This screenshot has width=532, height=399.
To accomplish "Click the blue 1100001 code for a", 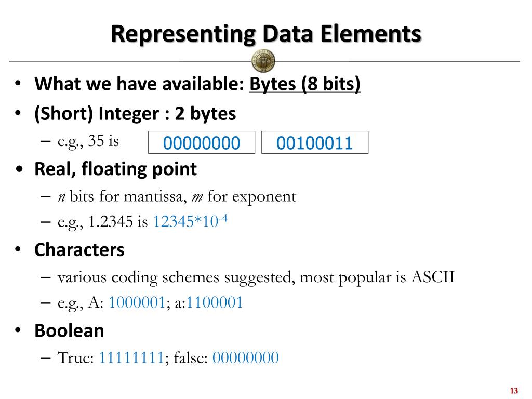I will (x=214, y=302).
